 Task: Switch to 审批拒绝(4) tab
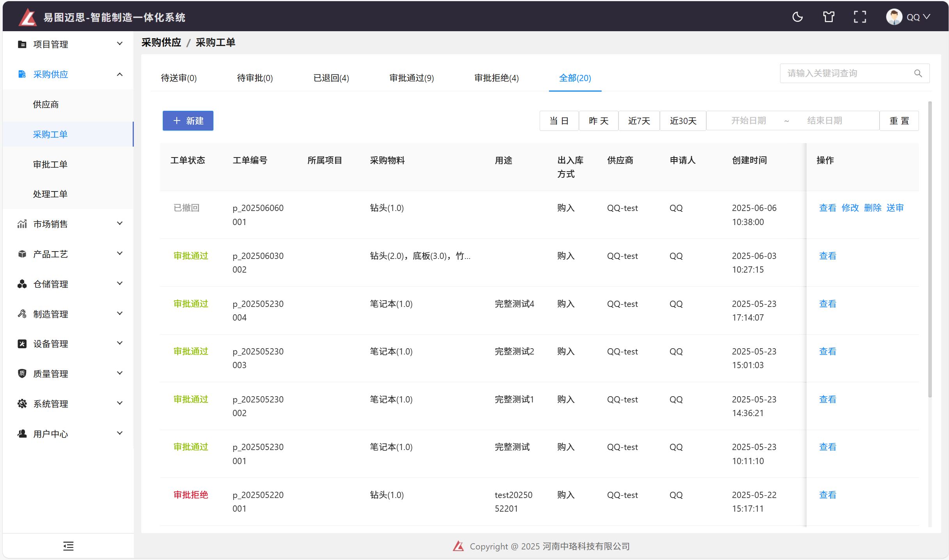tap(496, 78)
